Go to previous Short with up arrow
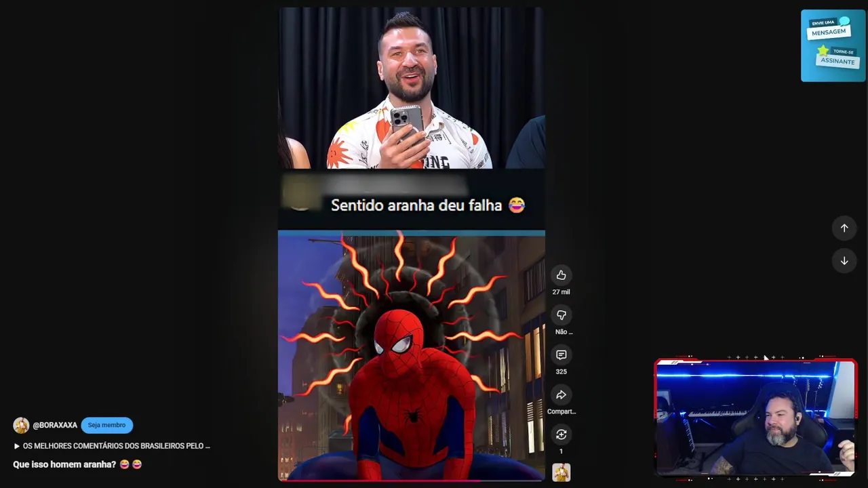 tap(844, 228)
